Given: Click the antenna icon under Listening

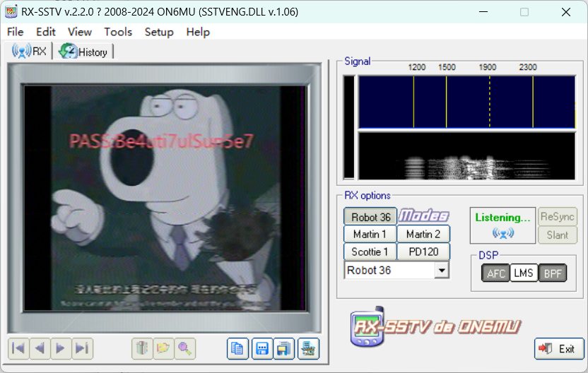Looking at the screenshot, I should 503,234.
